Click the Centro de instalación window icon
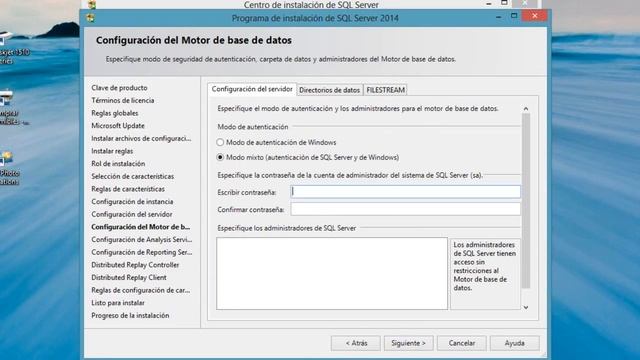 pyautogui.click(x=92, y=4)
